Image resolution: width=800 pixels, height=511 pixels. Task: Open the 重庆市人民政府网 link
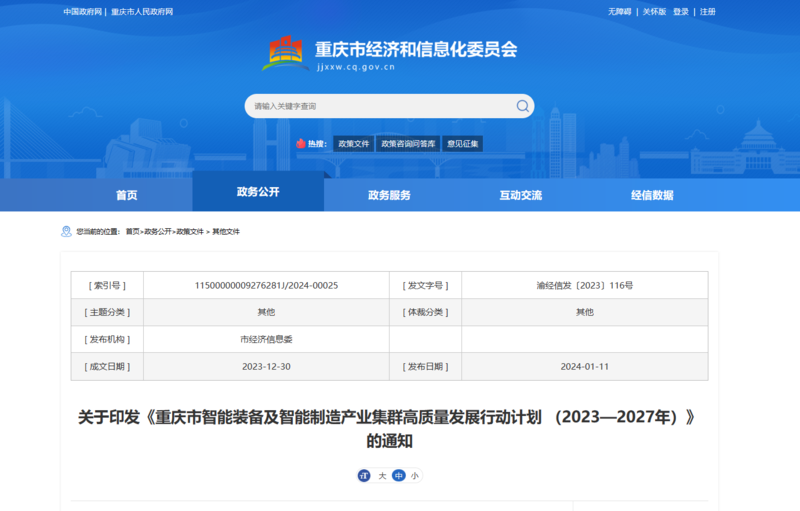pyautogui.click(x=142, y=12)
